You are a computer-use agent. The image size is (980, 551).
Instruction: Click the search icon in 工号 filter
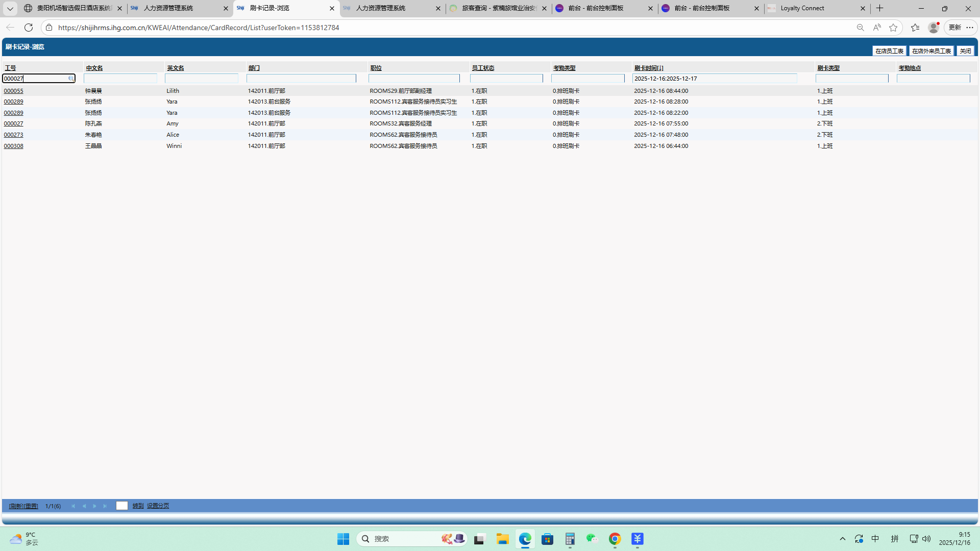[71, 79]
